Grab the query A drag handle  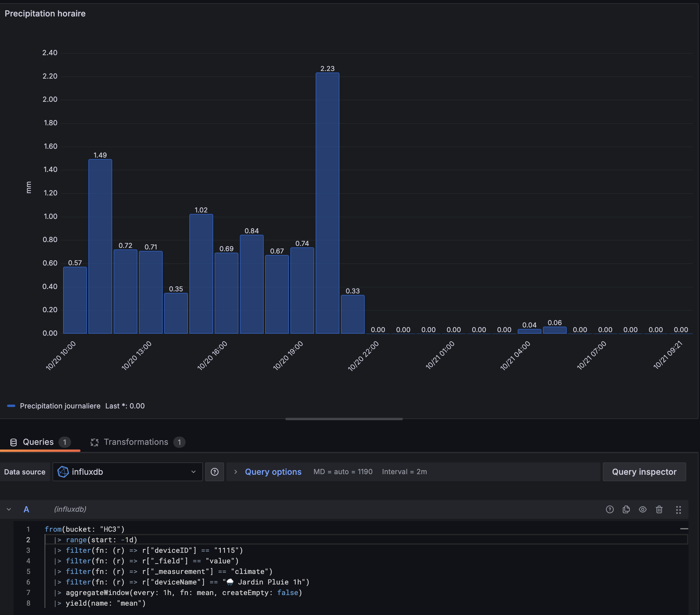[x=678, y=510]
